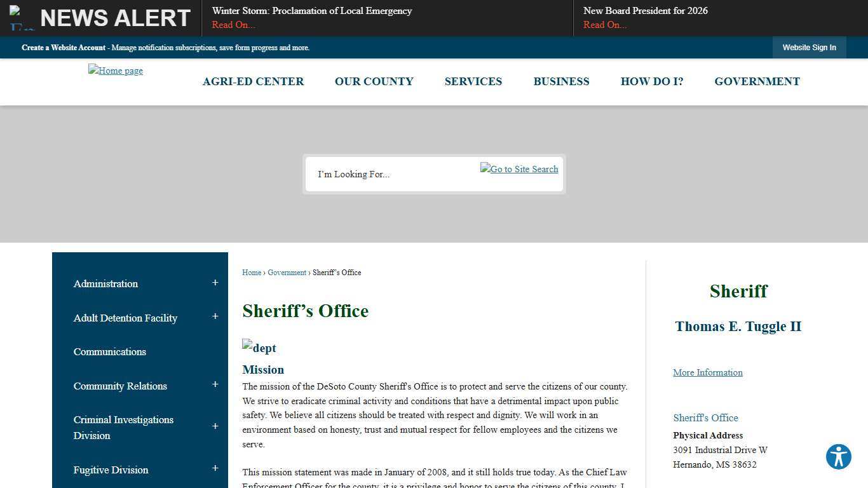Select BUSINESS in the navigation bar
The width and height of the screenshot is (868, 488).
click(x=561, y=81)
